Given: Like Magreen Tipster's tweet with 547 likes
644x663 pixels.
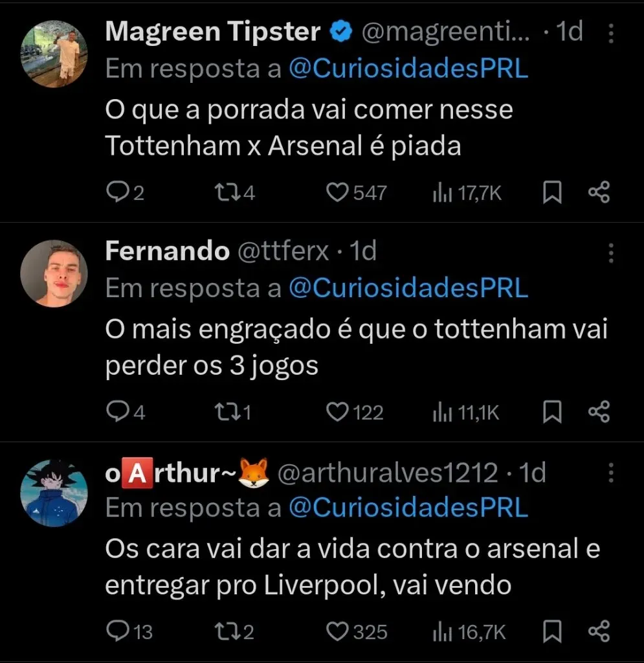Looking at the screenshot, I should click(x=337, y=193).
